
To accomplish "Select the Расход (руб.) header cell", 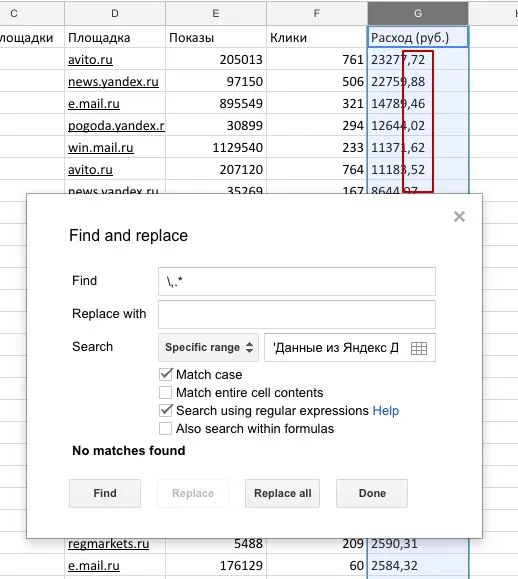I will (418, 37).
